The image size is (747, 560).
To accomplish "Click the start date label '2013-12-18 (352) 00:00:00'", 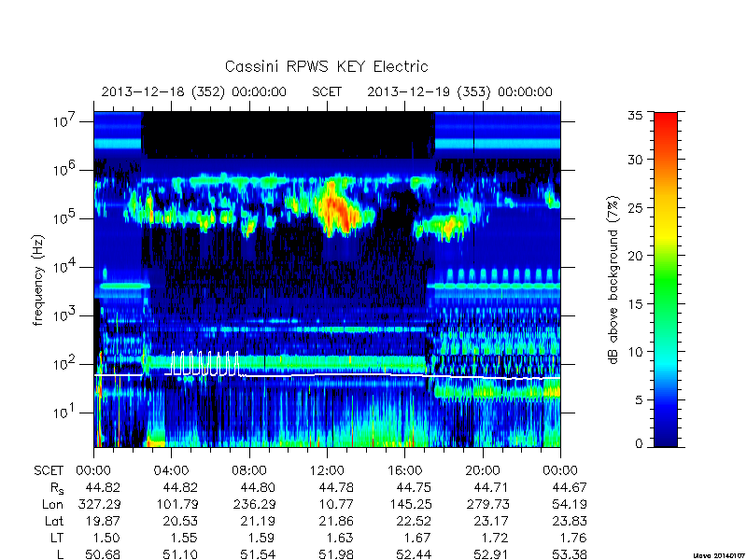I will (194, 91).
